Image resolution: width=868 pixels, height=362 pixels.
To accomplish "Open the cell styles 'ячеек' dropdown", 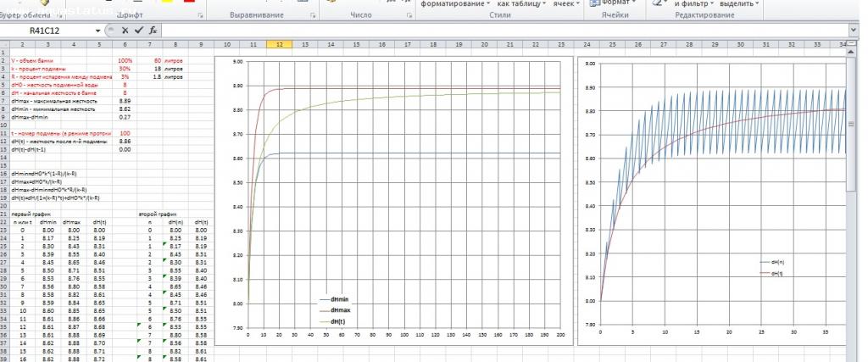I will point(566,3).
